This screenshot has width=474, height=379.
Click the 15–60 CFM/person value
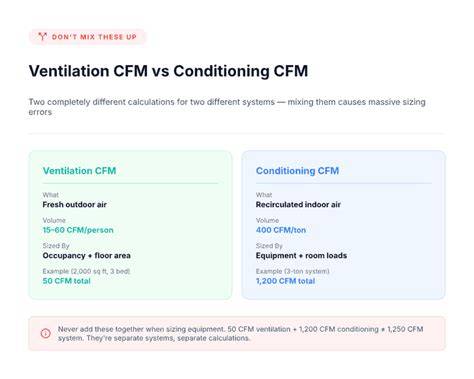coord(78,230)
